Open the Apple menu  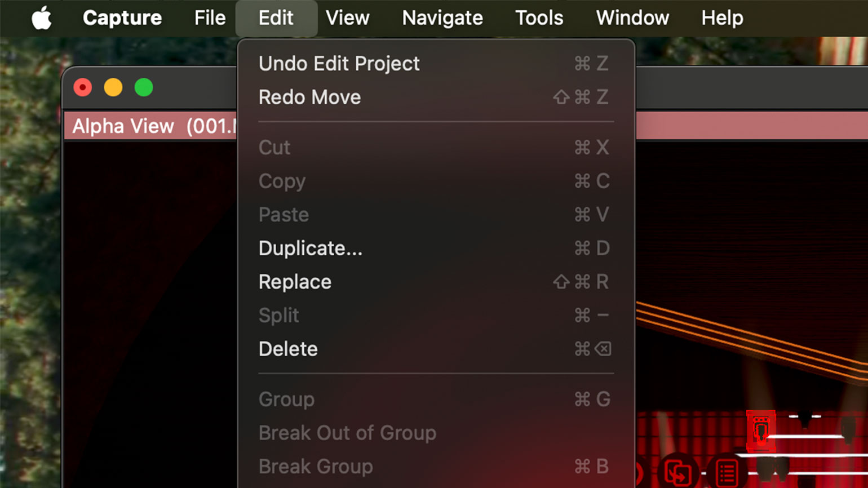41,18
